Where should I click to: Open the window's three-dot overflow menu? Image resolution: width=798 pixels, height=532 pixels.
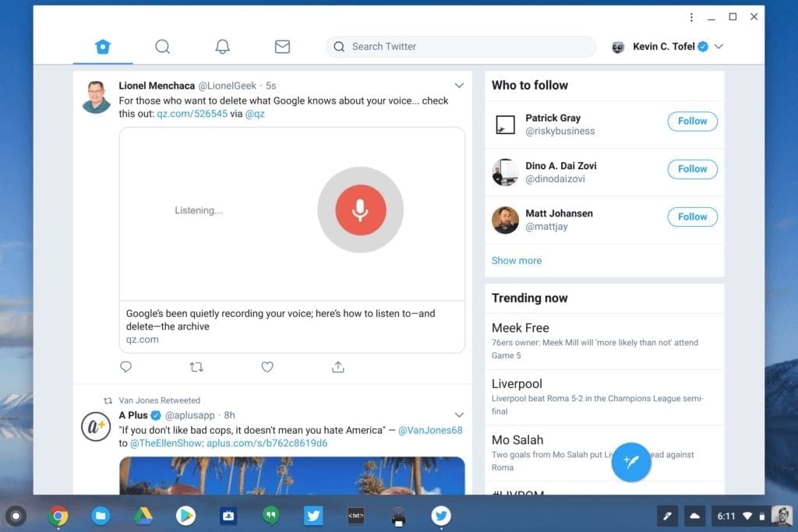(691, 17)
